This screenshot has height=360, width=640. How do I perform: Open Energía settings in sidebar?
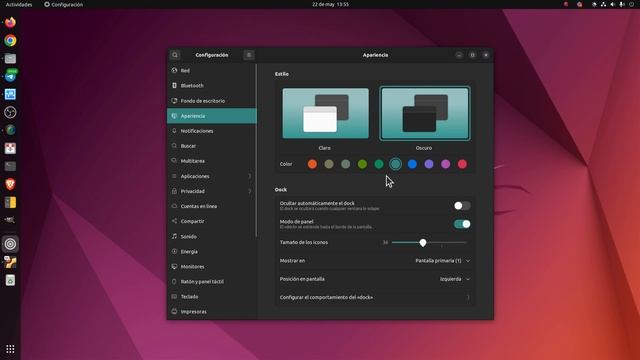[211, 251]
